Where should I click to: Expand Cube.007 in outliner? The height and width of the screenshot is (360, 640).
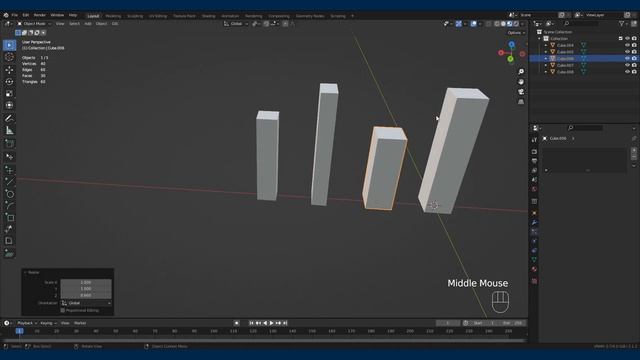pos(546,65)
